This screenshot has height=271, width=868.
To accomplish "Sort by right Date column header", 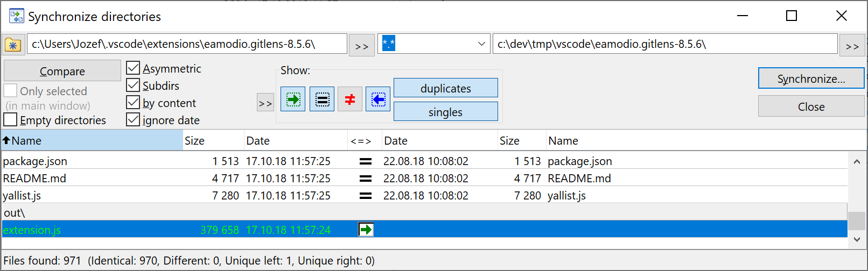I will pos(439,141).
